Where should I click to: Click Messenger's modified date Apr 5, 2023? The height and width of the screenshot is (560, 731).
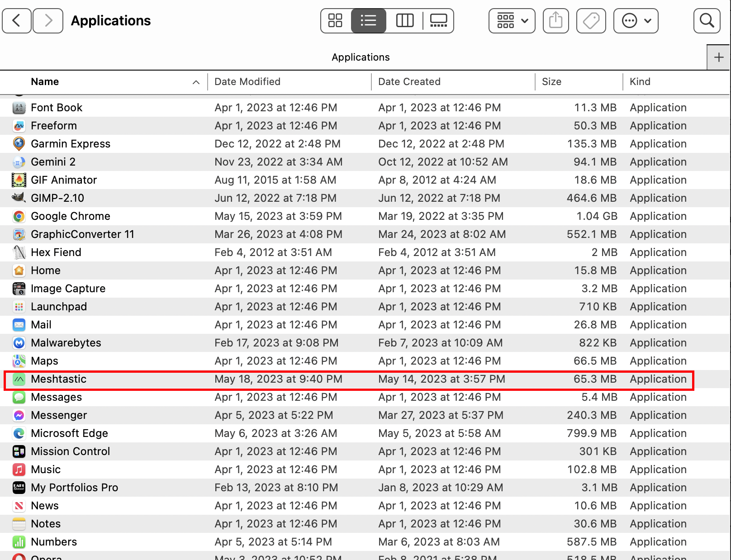coord(274,415)
